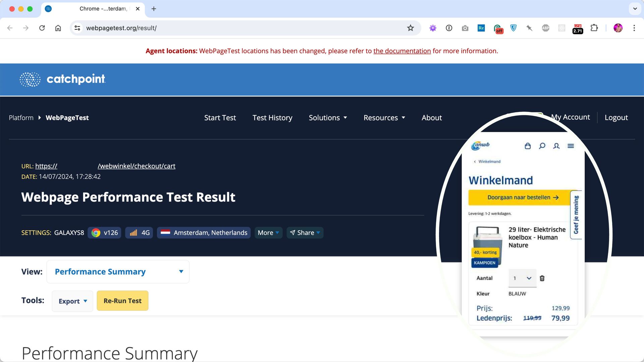
Task: Click the user account icon in screenshot
Action: pos(556,146)
